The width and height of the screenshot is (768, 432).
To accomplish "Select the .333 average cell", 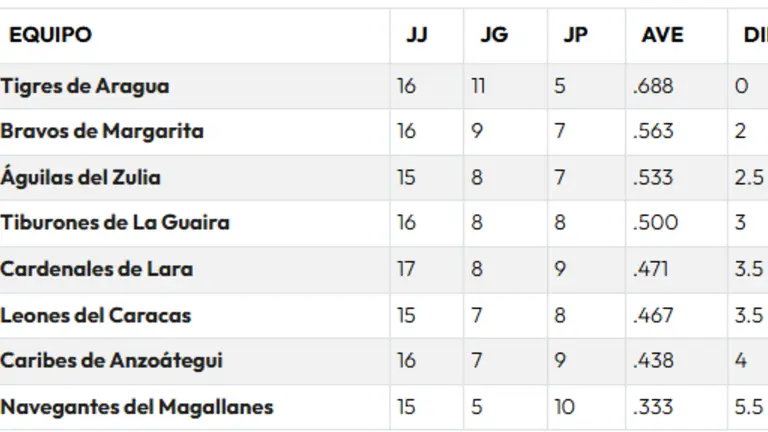I will 653,407.
